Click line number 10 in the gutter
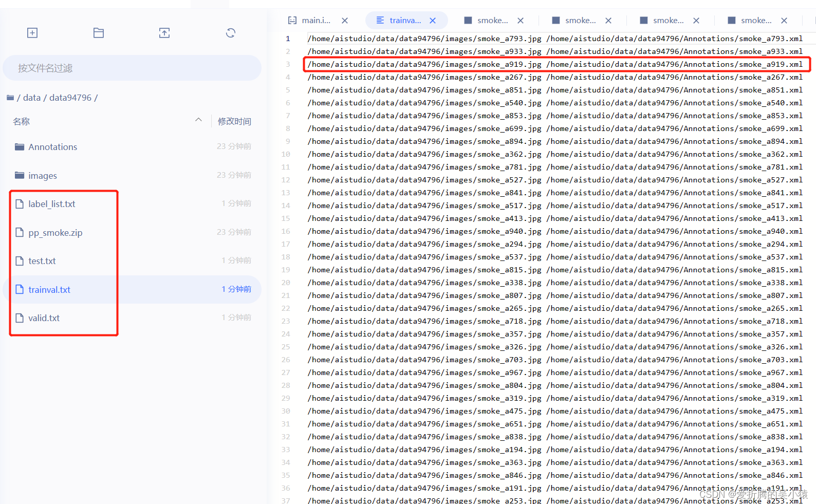This screenshot has width=816, height=504. [286, 154]
